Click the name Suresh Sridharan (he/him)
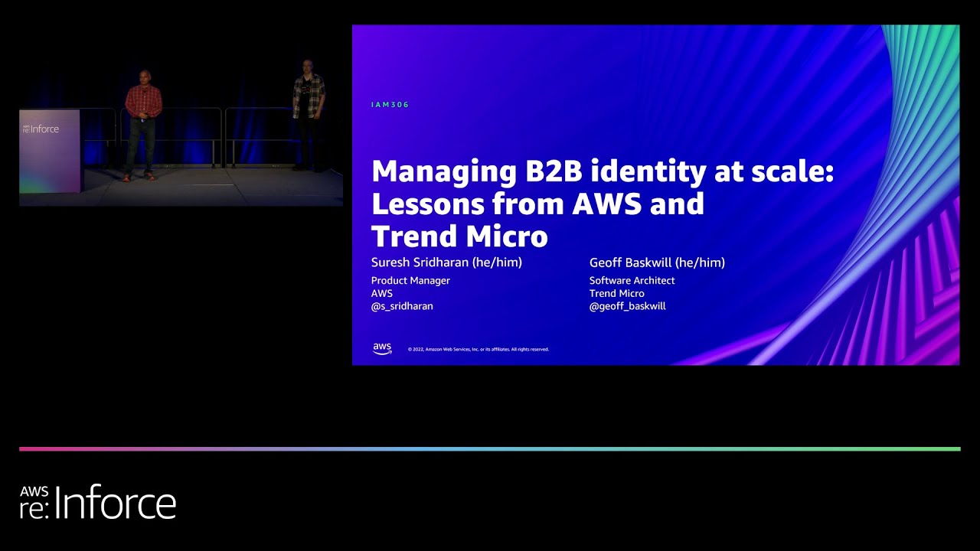This screenshot has height=551, width=980. pos(446,262)
